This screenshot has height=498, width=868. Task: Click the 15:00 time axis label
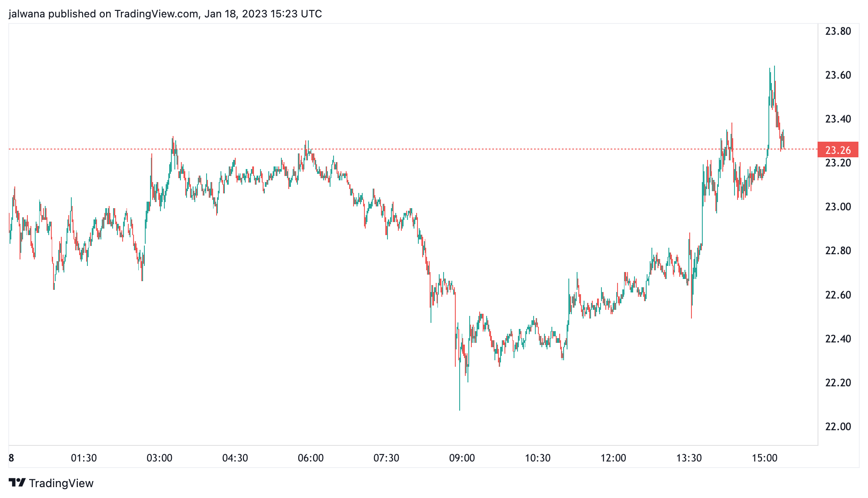[x=765, y=458]
